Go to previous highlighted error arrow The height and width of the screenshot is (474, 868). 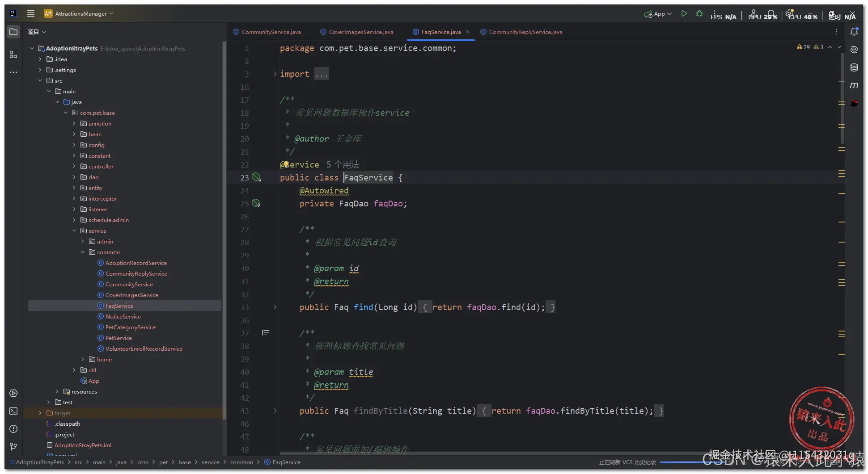coord(830,47)
